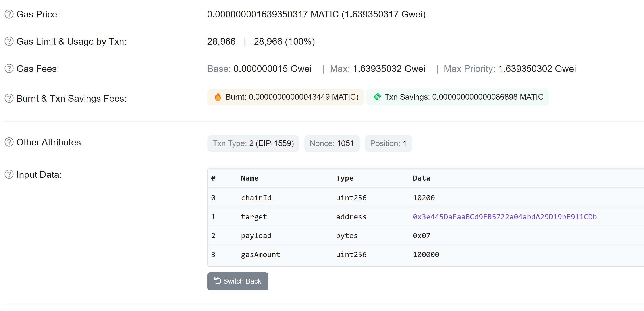This screenshot has width=644, height=311.
Task: Click the Max Priority value 1.639350302 Gwei
Action: tap(537, 69)
